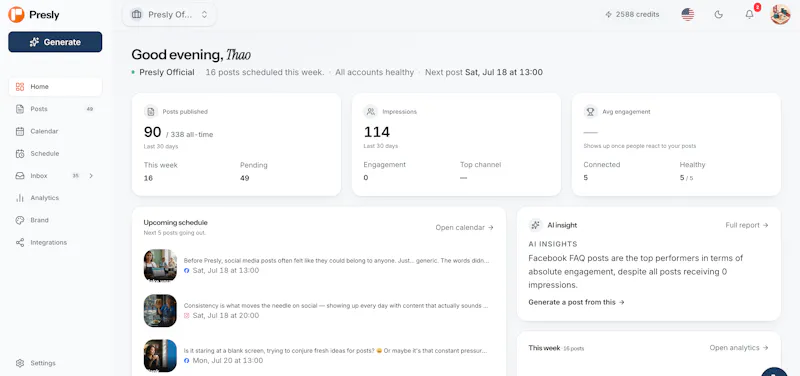The height and width of the screenshot is (376, 800).
Task: Click the Home grid icon in sidebar
Action: click(20, 87)
